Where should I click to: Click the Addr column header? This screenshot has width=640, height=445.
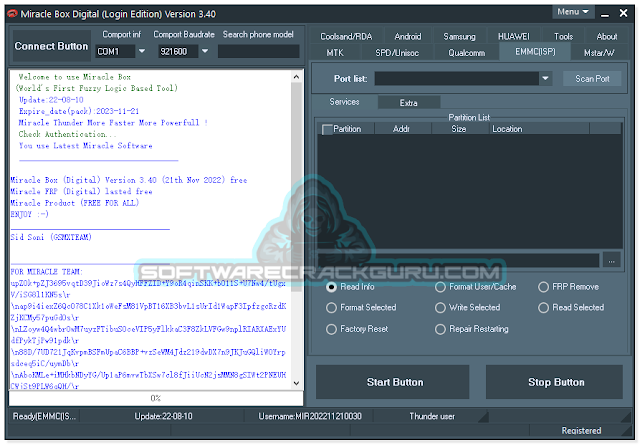401,129
